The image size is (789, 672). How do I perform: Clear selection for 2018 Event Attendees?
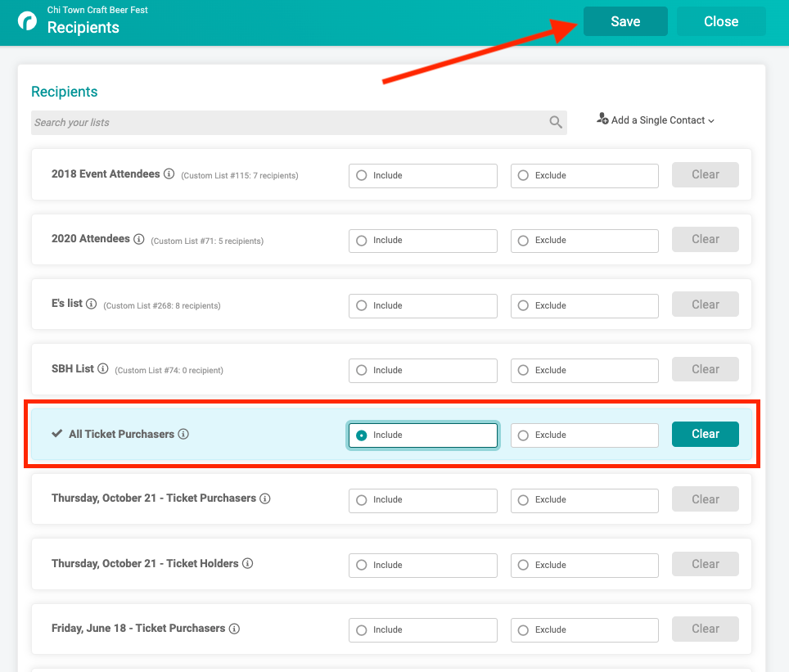705,174
